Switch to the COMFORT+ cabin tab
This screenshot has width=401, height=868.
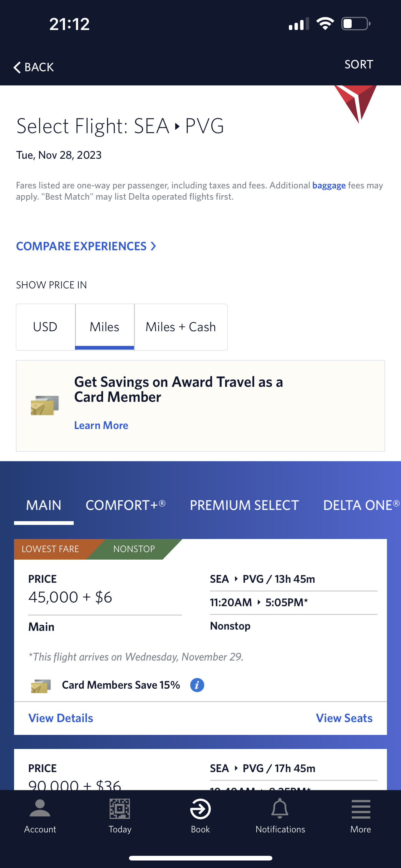point(126,505)
